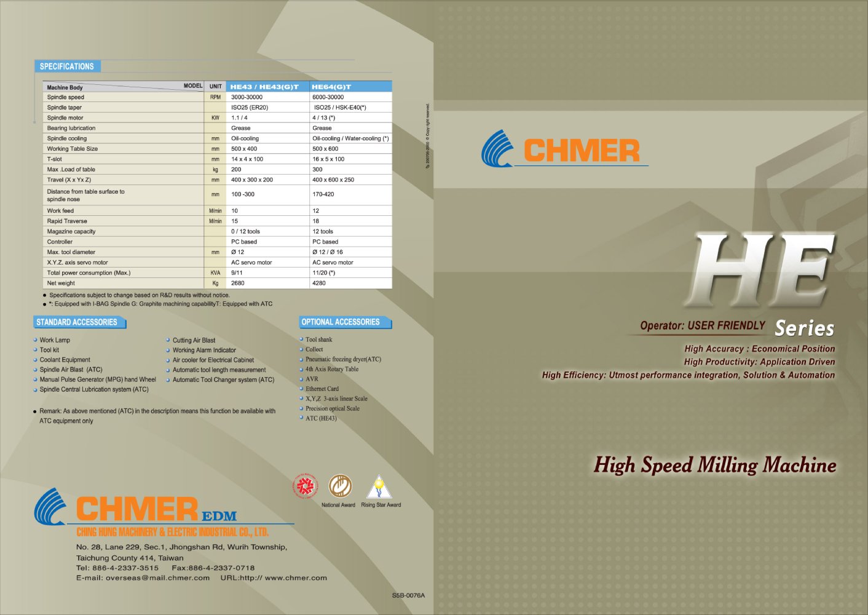
Task: Click 'Manual Pulse Generator (MPG) hand Wheel'
Action: tap(98, 379)
